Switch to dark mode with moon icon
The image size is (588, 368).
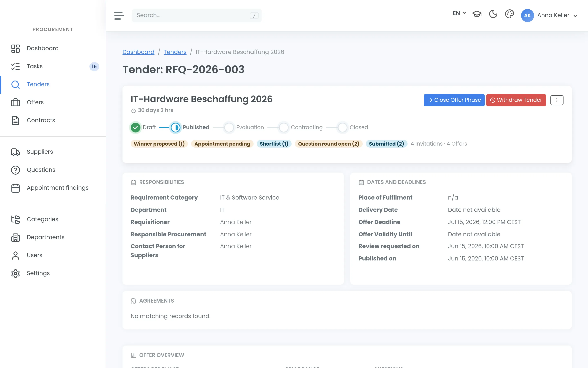(493, 14)
